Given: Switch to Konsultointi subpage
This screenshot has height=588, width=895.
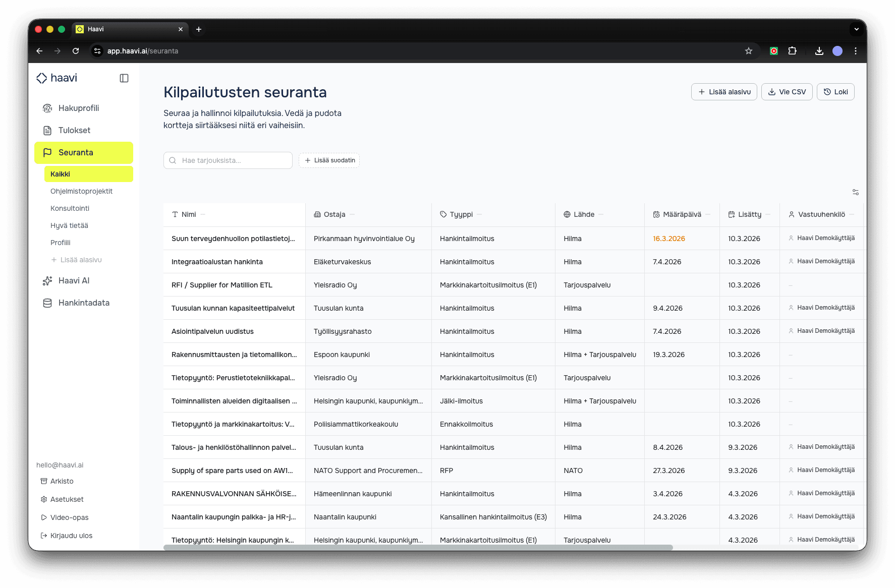Looking at the screenshot, I should (70, 209).
